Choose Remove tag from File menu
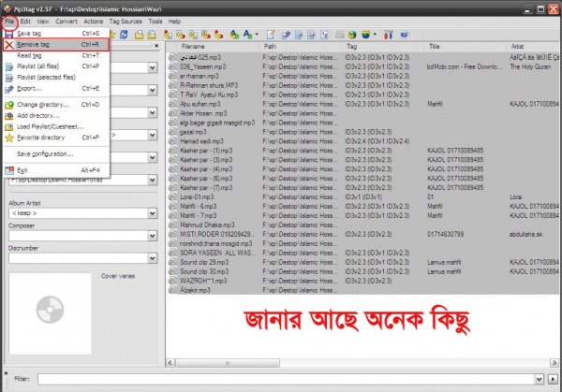The width and height of the screenshot is (562, 392). pos(56,44)
